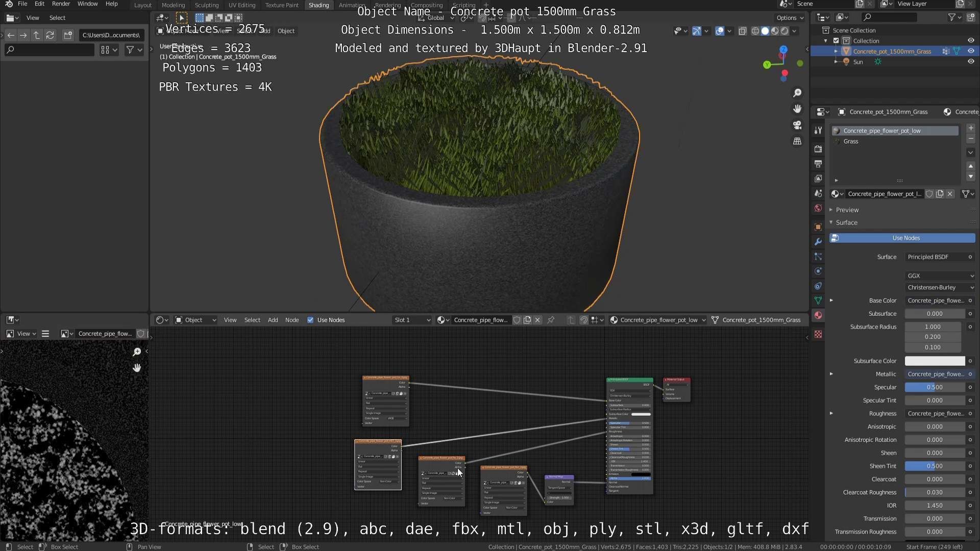Click refresh in the file browser
980x551 pixels.
pyautogui.click(x=50, y=35)
